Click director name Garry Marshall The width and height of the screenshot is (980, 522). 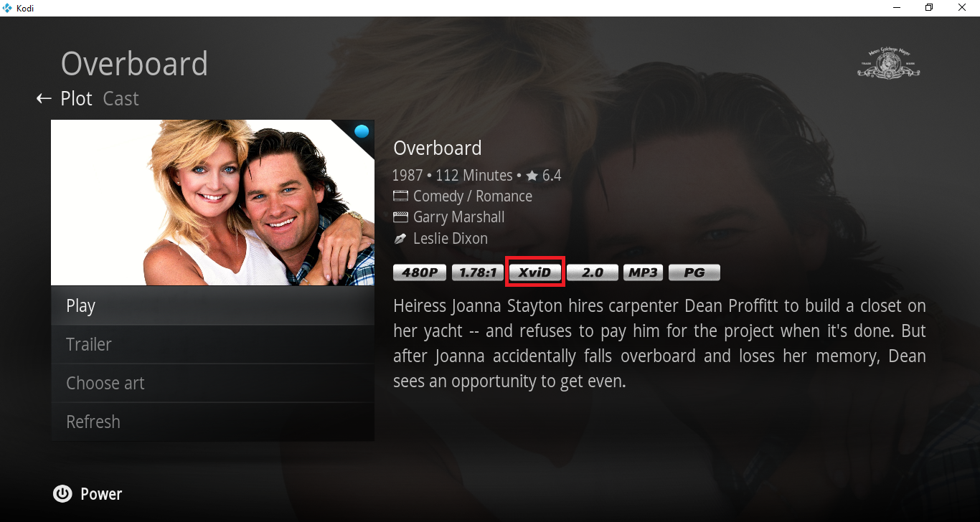point(459,217)
